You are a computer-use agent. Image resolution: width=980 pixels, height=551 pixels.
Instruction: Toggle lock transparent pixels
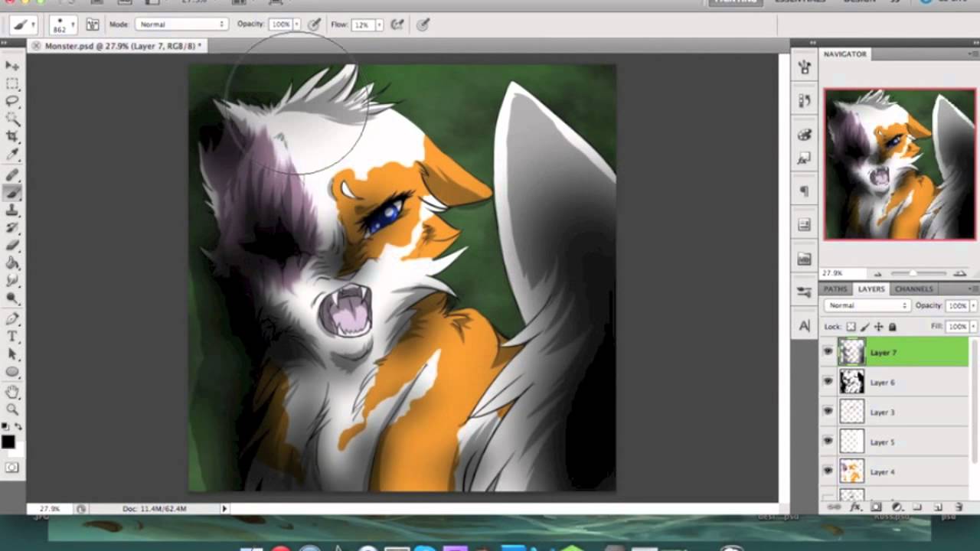[851, 327]
